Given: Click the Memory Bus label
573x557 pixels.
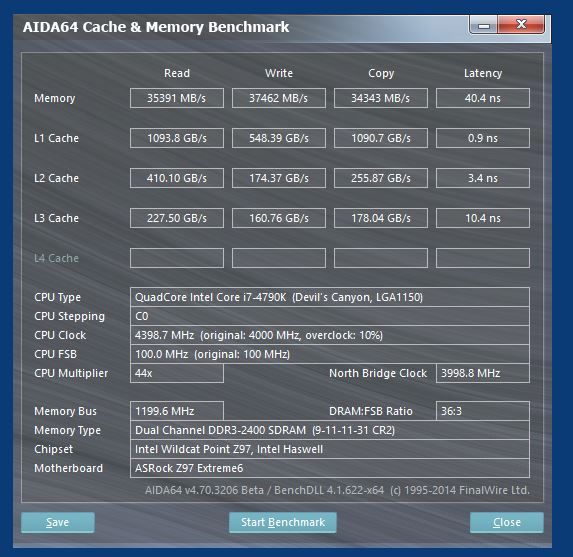Looking at the screenshot, I should [65, 411].
